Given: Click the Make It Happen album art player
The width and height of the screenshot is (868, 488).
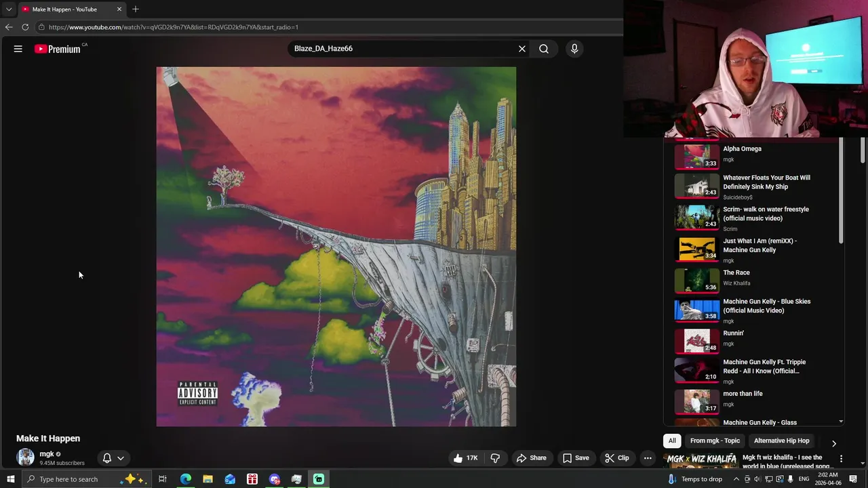Looking at the screenshot, I should (x=336, y=247).
